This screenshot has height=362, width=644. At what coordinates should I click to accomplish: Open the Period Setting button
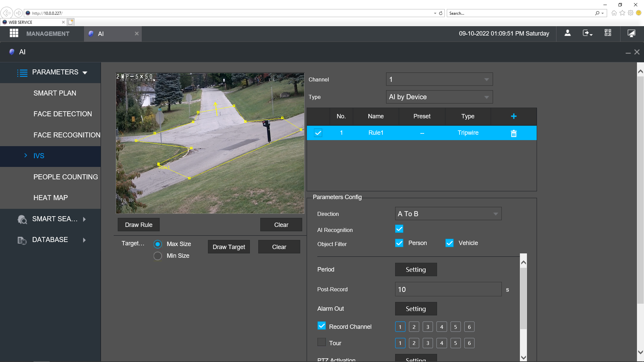(416, 269)
